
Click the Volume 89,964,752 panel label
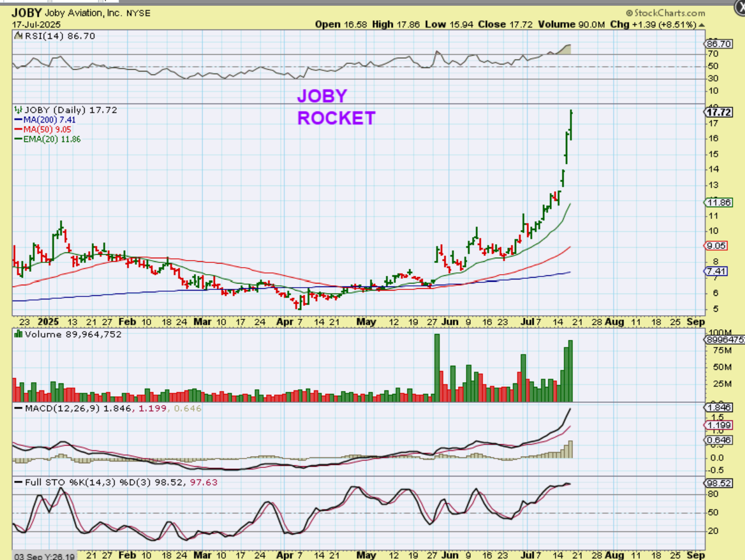tap(73, 334)
